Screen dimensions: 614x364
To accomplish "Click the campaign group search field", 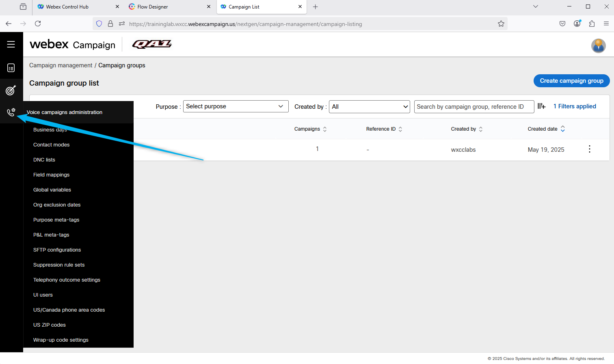I will point(473,107).
